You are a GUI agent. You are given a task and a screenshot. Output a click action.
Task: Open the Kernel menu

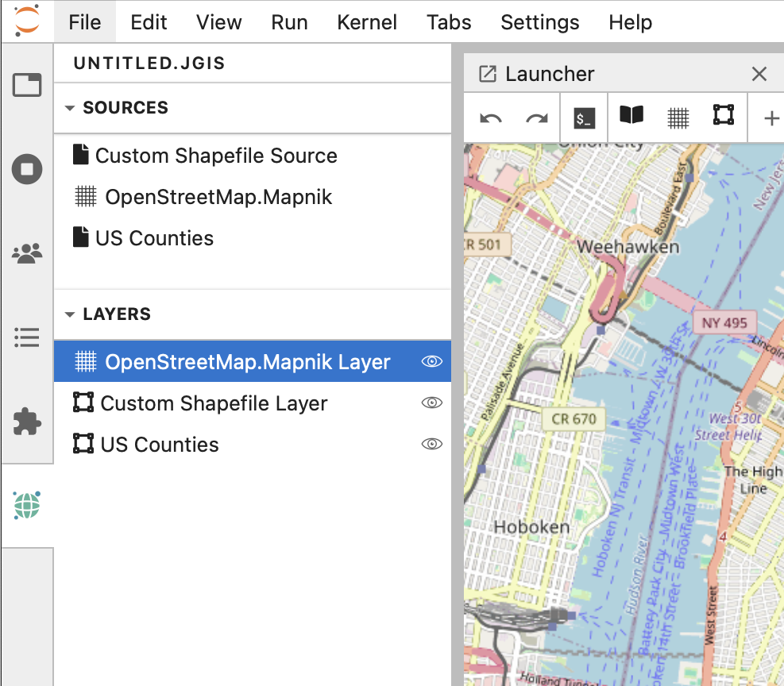[367, 22]
